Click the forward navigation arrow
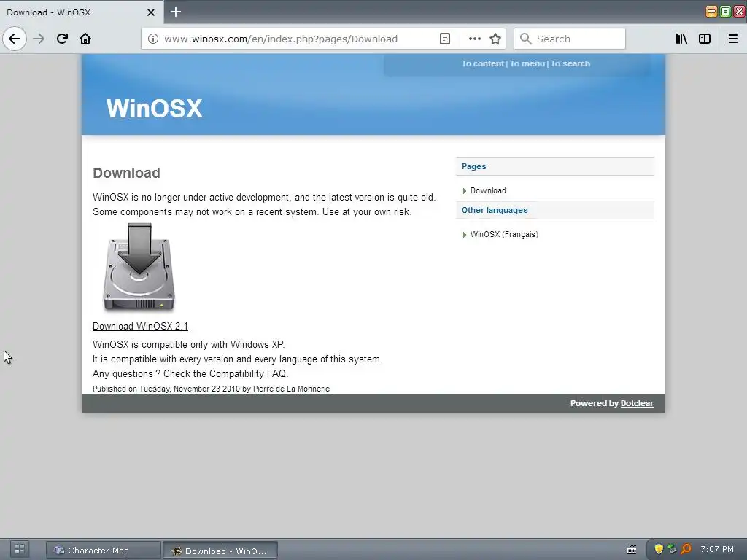Image resolution: width=747 pixels, height=560 pixels. 39,39
